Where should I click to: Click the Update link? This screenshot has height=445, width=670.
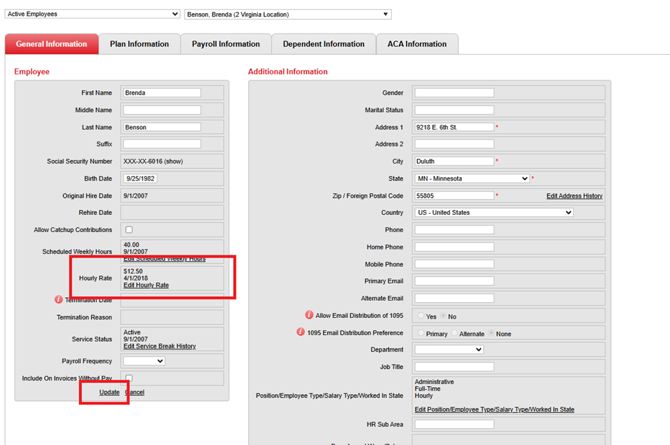click(x=109, y=392)
